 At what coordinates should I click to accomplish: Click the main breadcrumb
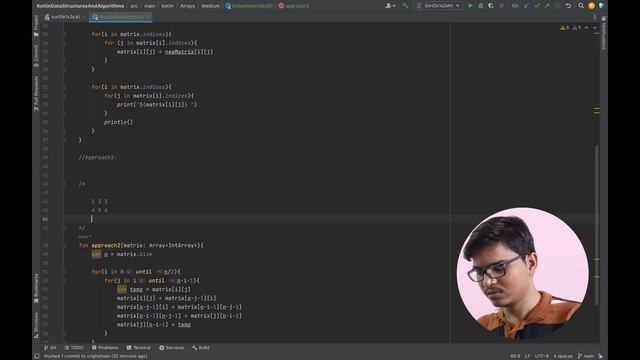pos(149,6)
